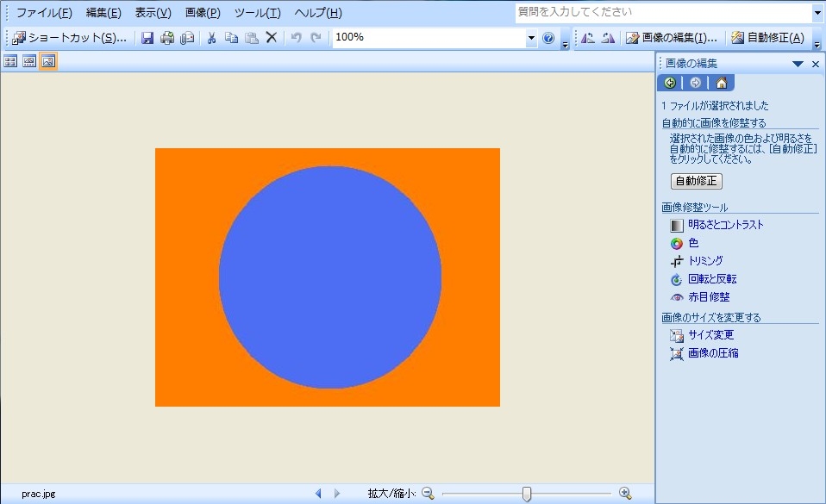The image size is (826, 504).
Task: Open the 画像(P) menu
Action: (203, 13)
